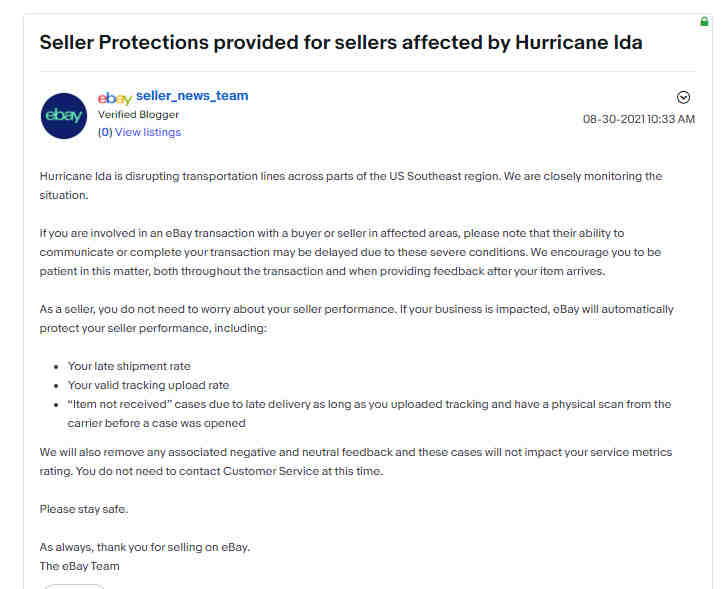Click the View listings link
The image size is (724, 589).
148,132
